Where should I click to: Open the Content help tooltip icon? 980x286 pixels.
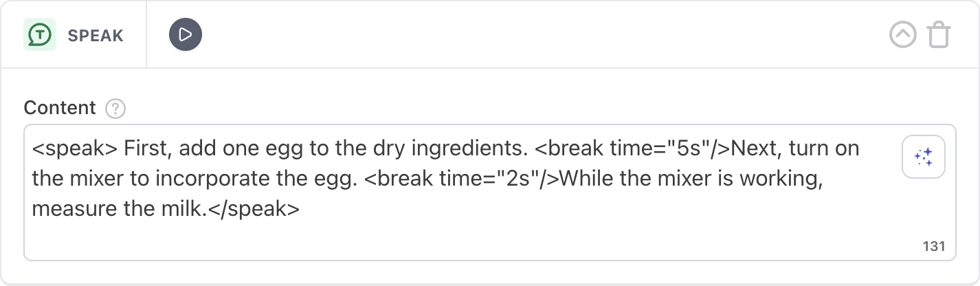tap(115, 108)
